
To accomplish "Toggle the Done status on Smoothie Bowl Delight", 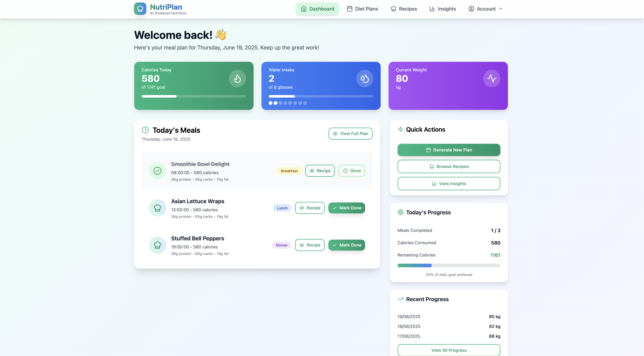I will (351, 171).
